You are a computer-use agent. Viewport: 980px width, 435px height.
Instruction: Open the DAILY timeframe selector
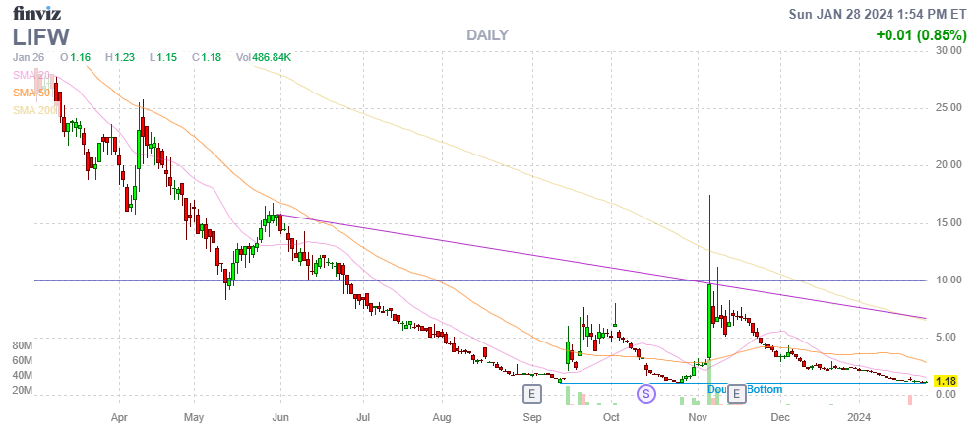point(487,35)
